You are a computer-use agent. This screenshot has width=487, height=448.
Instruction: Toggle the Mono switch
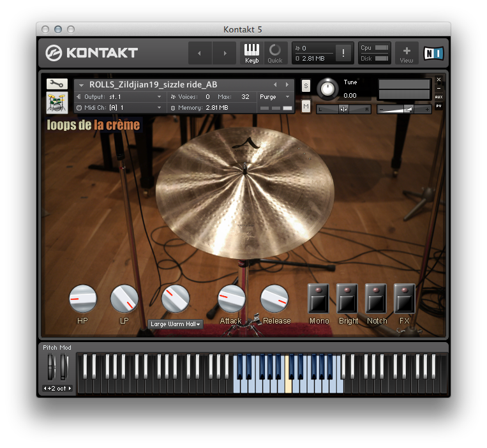[x=318, y=299]
